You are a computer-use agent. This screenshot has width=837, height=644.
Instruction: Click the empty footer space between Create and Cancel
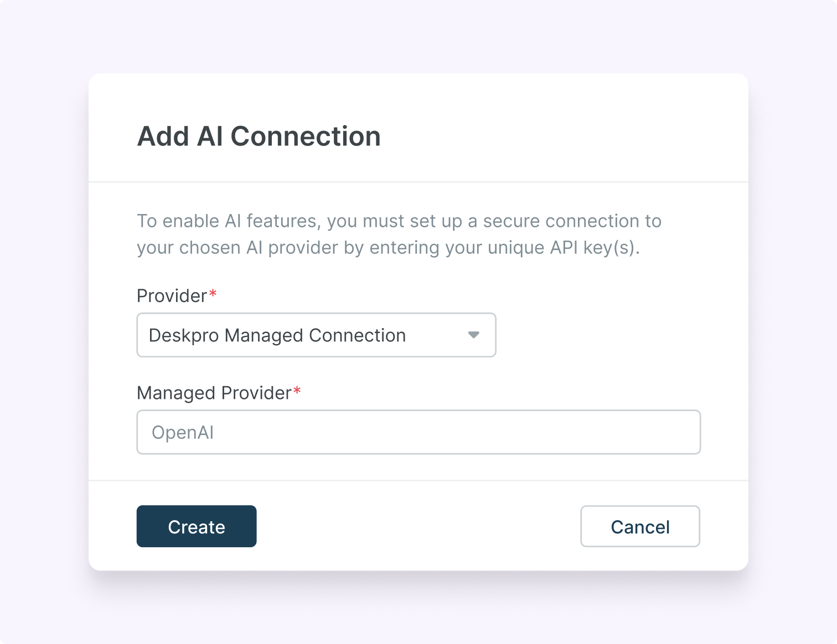point(418,526)
